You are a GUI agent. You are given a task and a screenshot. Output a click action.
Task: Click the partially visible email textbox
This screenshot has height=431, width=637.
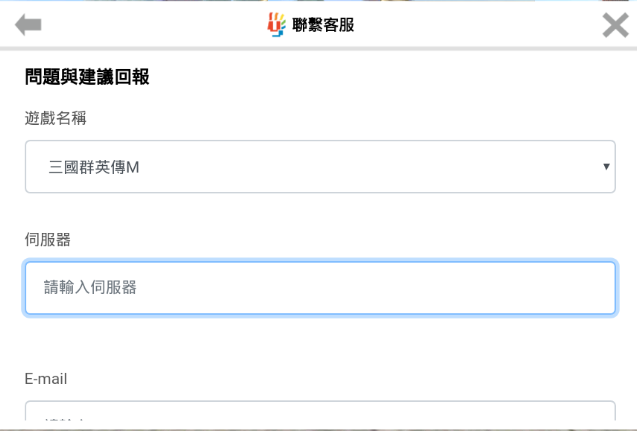[x=320, y=411]
